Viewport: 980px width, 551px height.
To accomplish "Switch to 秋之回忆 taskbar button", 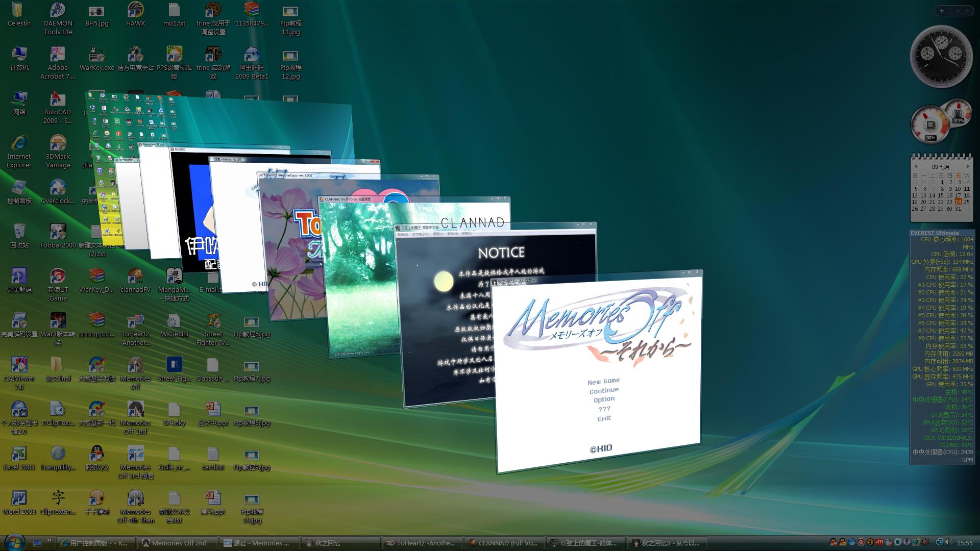I will tap(341, 543).
